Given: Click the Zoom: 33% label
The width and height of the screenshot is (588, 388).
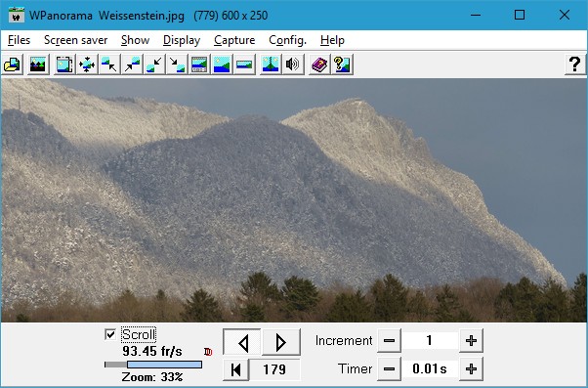Looking at the screenshot, I should pyautogui.click(x=152, y=377).
